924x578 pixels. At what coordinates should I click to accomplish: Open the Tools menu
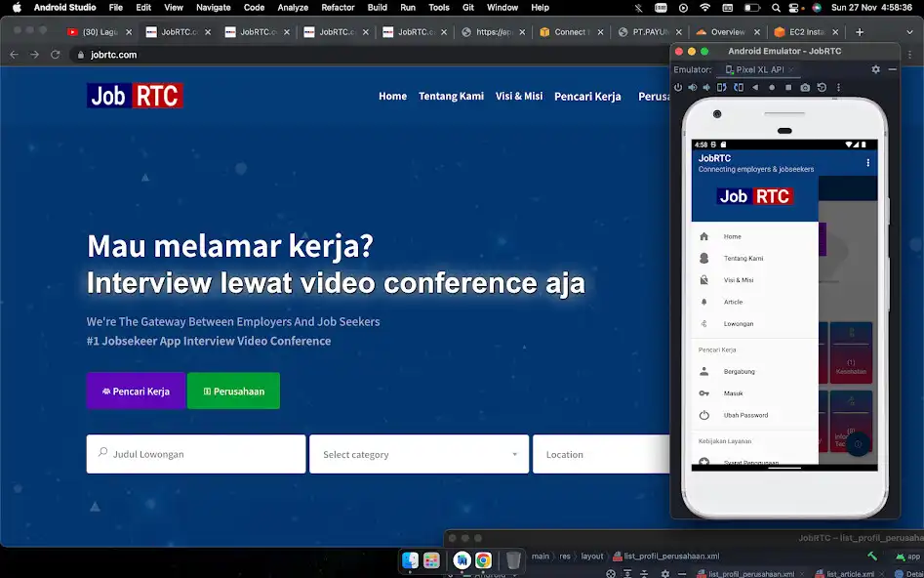click(439, 8)
